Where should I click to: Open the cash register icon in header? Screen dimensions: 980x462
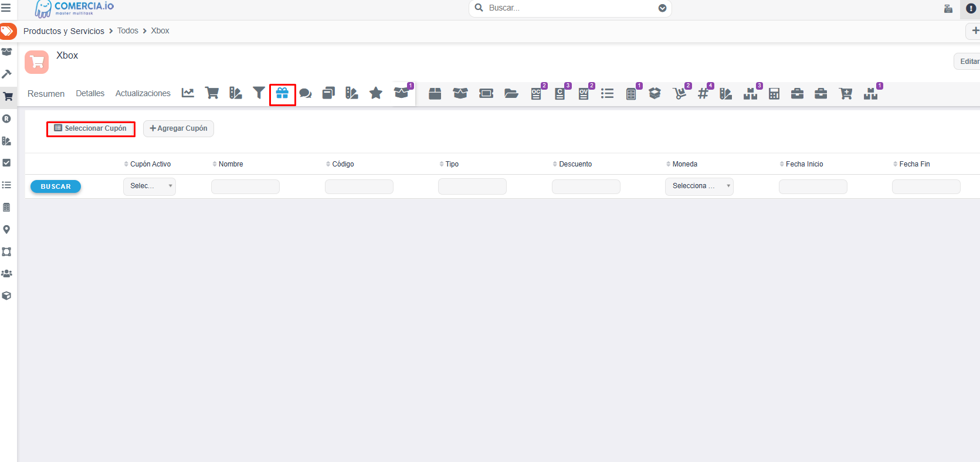point(948,8)
